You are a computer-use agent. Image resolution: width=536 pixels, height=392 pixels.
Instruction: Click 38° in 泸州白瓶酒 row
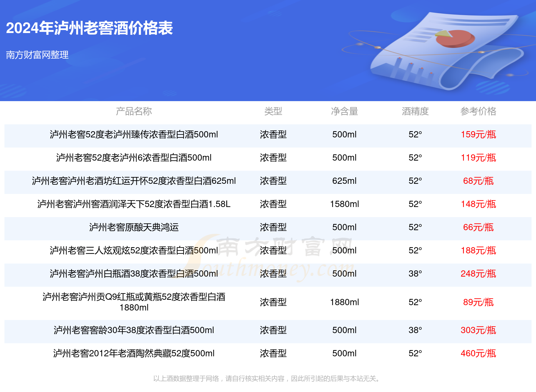[x=415, y=274]
